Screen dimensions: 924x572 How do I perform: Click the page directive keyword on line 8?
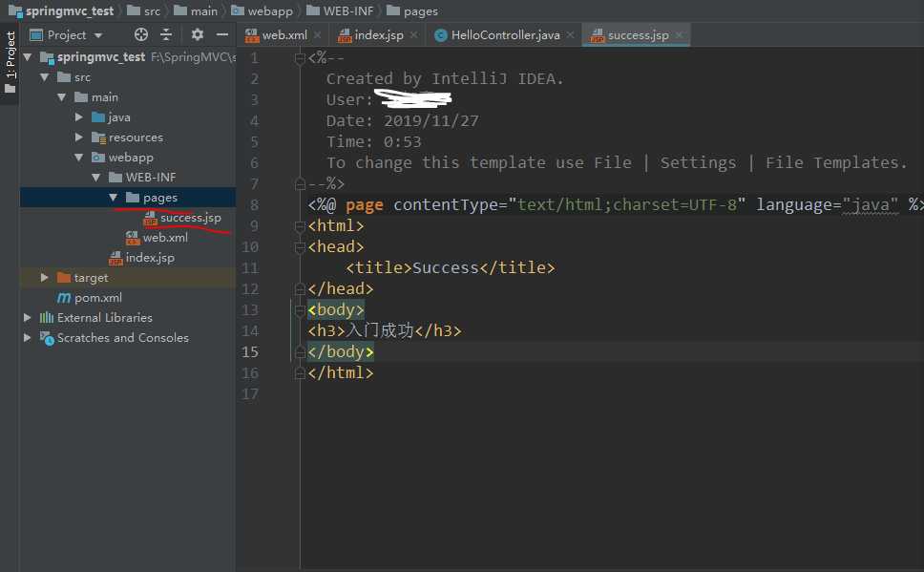(365, 205)
